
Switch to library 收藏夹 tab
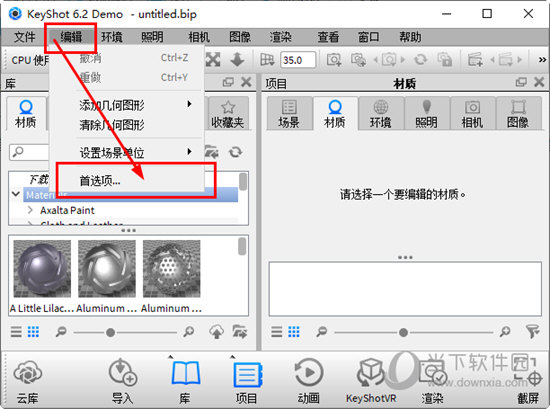(228, 114)
